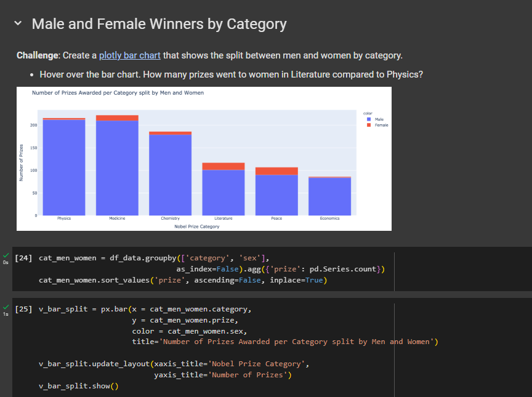Screen dimensions: 532x397
Task: Click the red Female segment of Medicine
Action: (117, 118)
